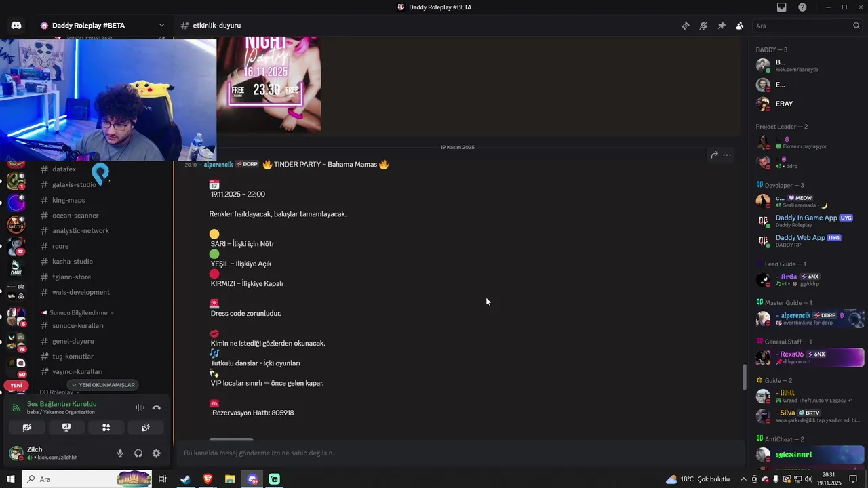Open Zilch user profile avatar

pos(16,453)
